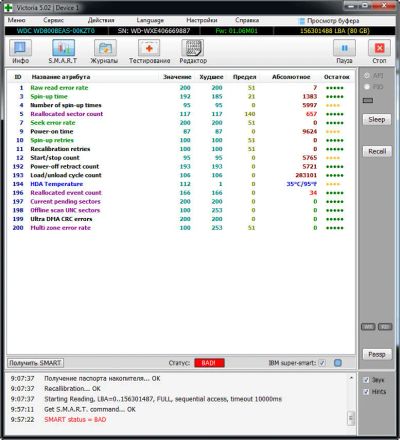Screen dimensions: 400x440
Task: Select the Raw read error rate row
Action: coord(181,88)
